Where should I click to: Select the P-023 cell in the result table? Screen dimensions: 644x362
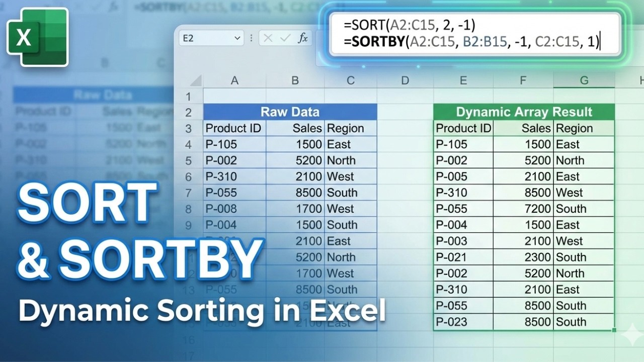point(463,322)
